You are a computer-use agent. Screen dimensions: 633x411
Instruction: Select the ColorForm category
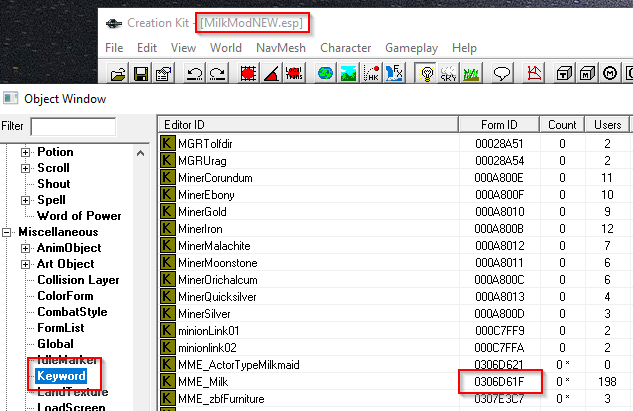65,296
